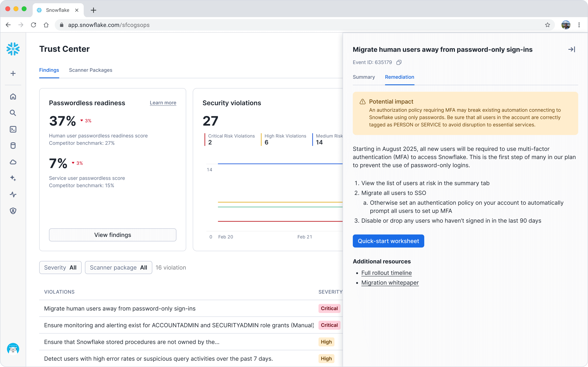Image resolution: width=588 pixels, height=367 pixels.
Task: Select the AI & ML sparkles icon
Action: [x=13, y=178]
